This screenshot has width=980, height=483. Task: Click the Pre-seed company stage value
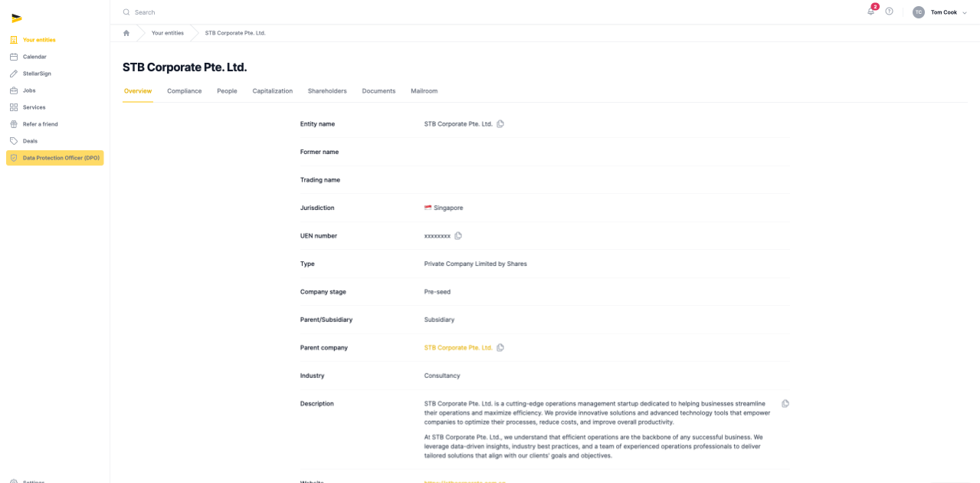click(438, 292)
